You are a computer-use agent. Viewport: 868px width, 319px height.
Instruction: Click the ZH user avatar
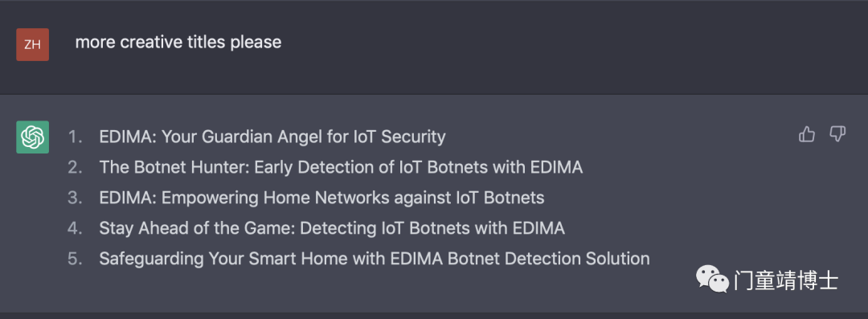[x=33, y=44]
